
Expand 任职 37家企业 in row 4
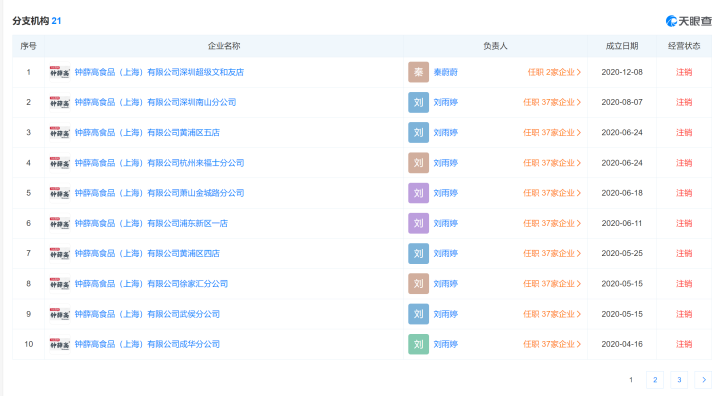point(552,163)
